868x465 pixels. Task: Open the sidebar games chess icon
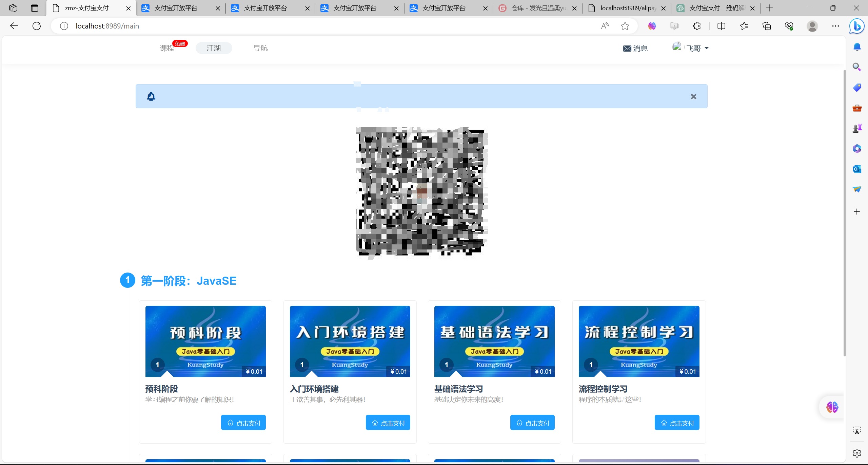pyautogui.click(x=857, y=128)
